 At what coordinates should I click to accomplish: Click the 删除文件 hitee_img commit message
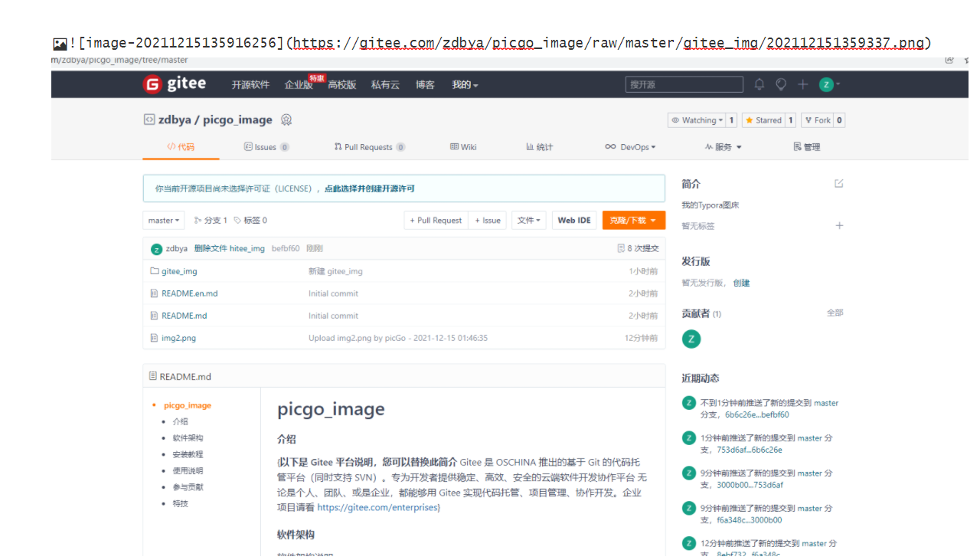coord(229,249)
